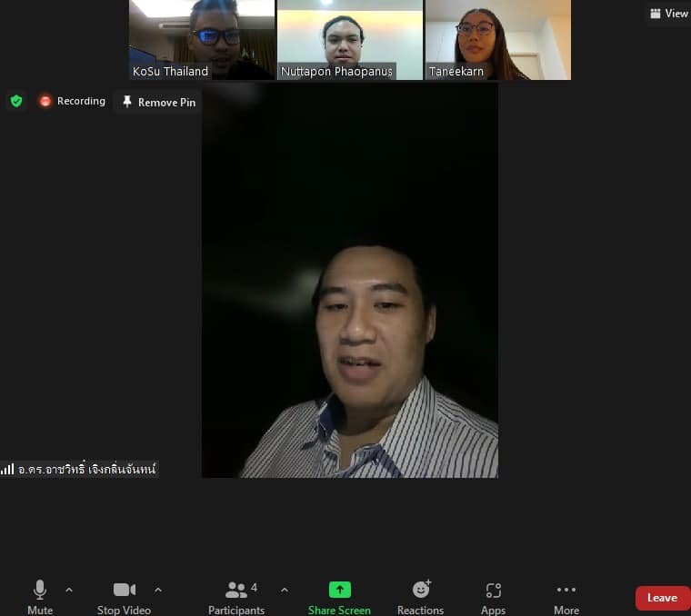Select KoSu Thailand video thumbnail
The image size is (691, 616).
coord(201,39)
